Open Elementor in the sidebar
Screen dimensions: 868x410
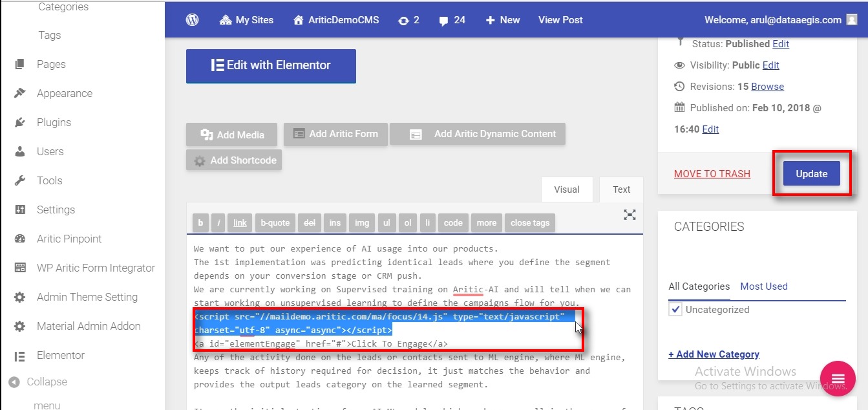point(61,355)
